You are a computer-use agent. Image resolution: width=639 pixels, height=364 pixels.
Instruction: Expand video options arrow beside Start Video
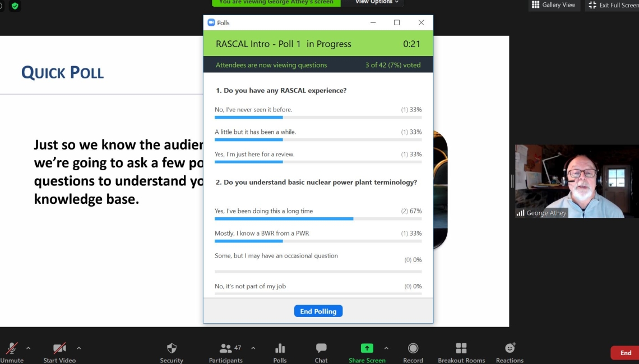[x=78, y=348]
